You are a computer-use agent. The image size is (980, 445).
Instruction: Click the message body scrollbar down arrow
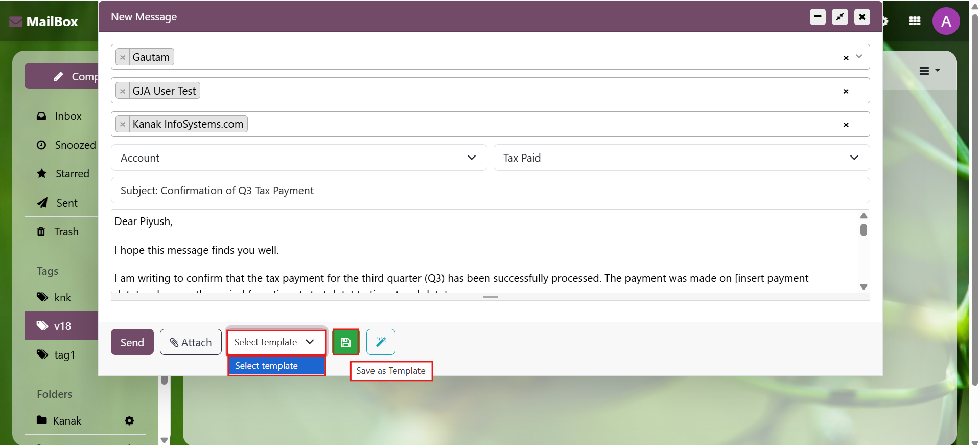(864, 287)
